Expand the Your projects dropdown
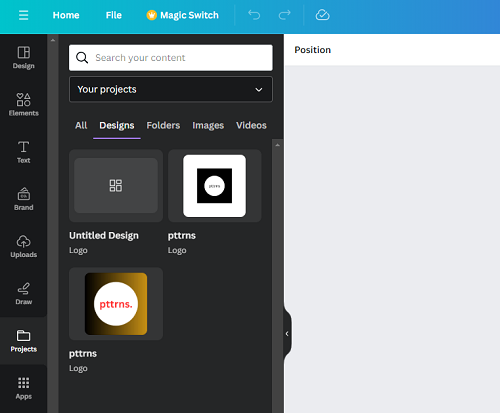The image size is (500, 413). (171, 89)
